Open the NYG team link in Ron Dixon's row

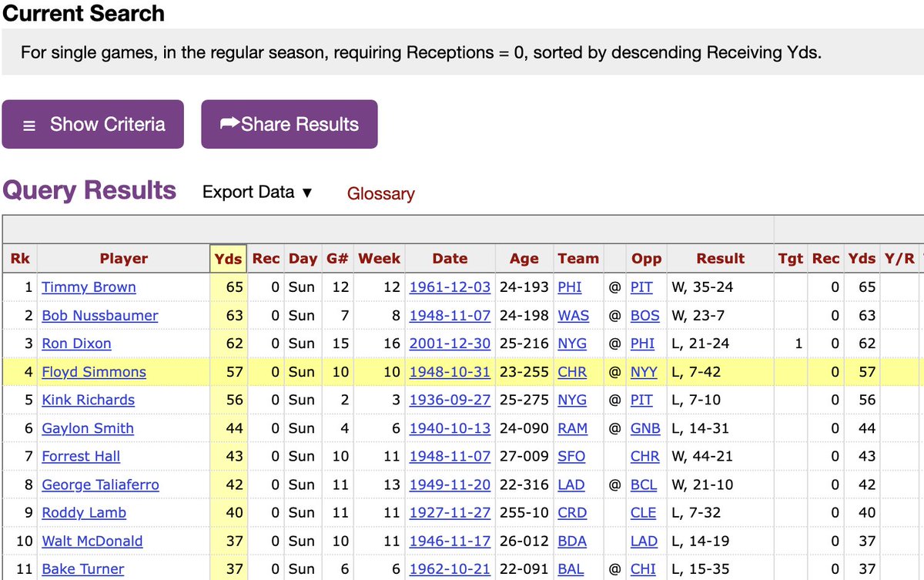click(572, 344)
